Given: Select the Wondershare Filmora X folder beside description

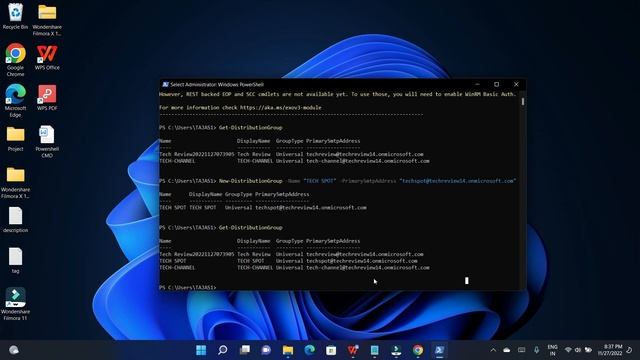Looking at the screenshot, I should click(x=16, y=182).
